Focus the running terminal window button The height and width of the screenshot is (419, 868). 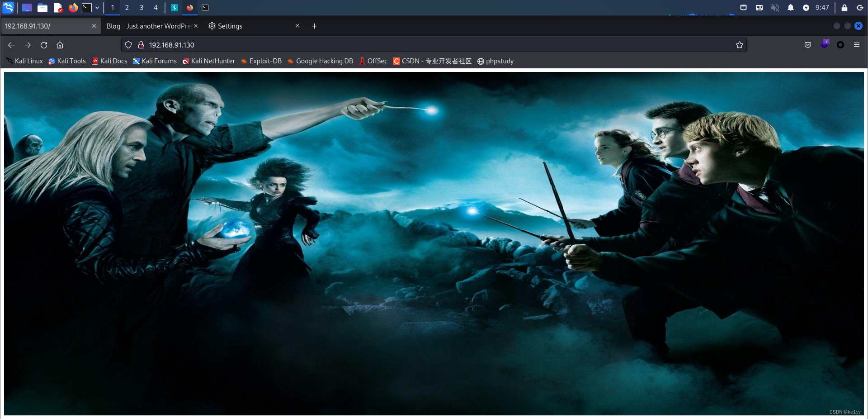[x=205, y=8]
